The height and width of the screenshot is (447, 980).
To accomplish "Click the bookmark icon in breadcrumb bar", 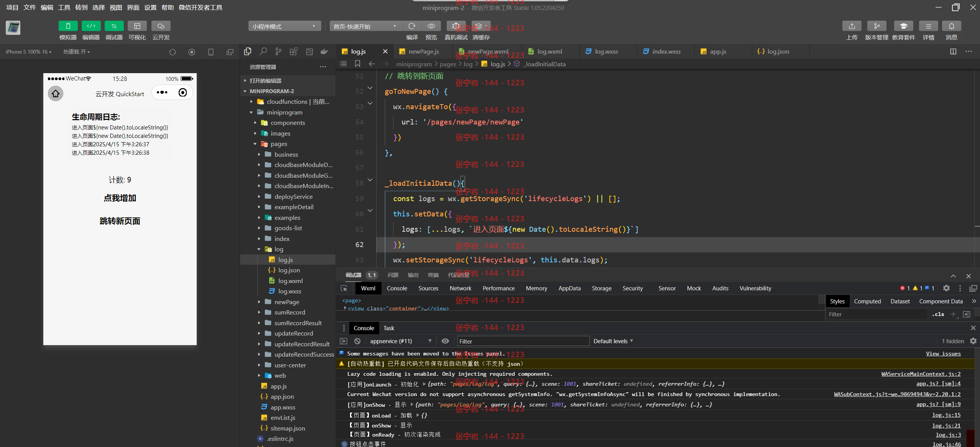I will [357, 64].
